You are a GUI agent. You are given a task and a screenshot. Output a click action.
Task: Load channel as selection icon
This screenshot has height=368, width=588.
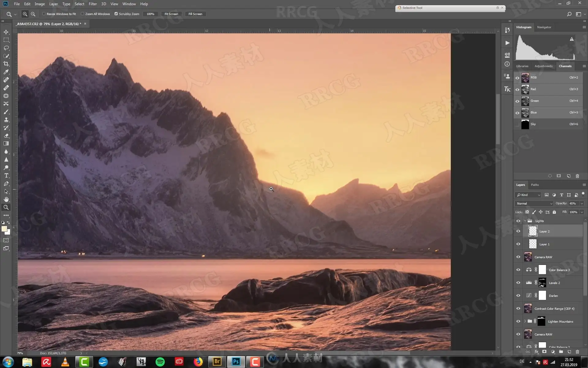click(x=550, y=176)
